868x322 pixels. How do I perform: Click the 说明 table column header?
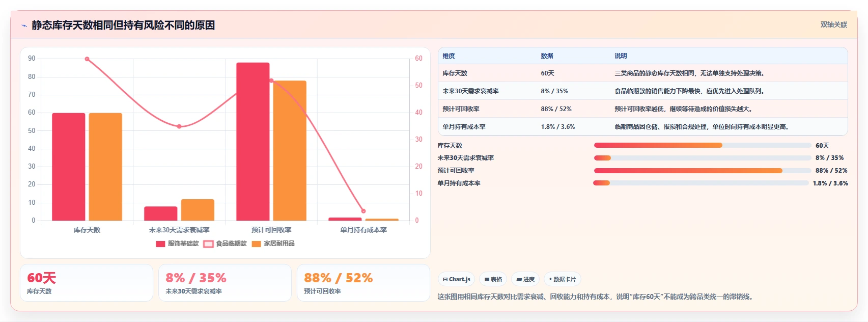pyautogui.click(x=621, y=56)
